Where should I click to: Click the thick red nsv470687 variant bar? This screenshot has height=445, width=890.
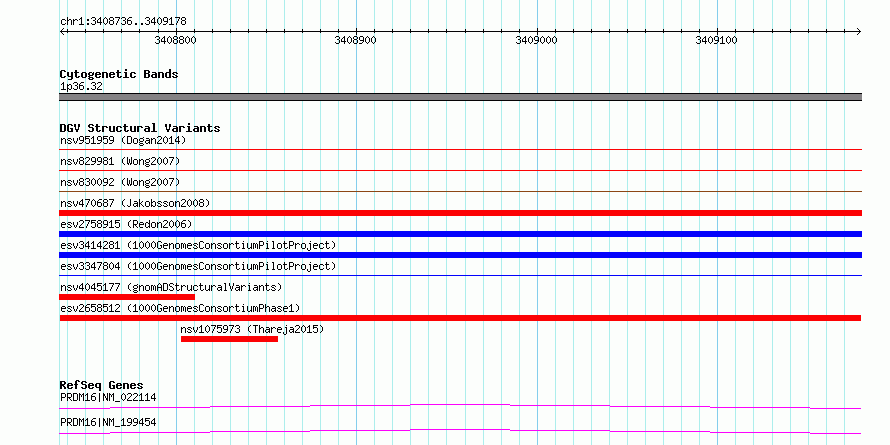tap(461, 213)
